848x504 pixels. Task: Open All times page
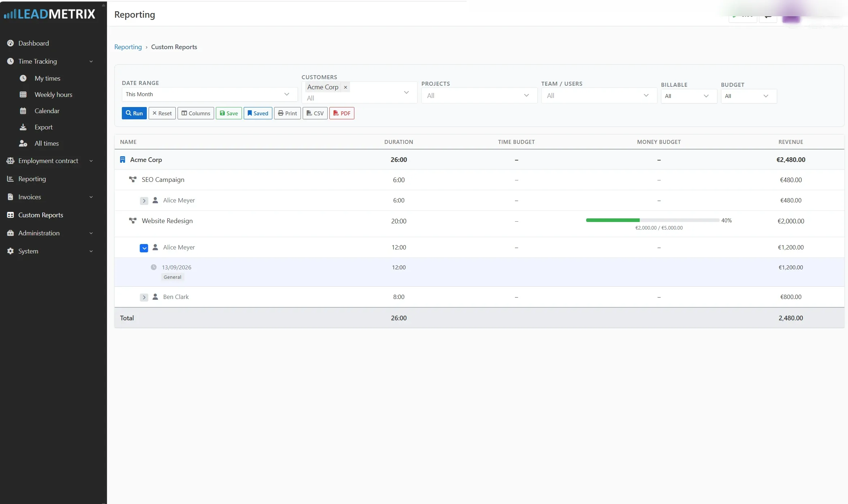(x=47, y=143)
